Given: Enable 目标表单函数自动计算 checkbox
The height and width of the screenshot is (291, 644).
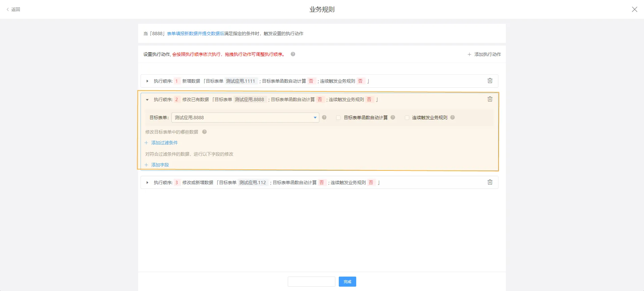Looking at the screenshot, I should (x=338, y=118).
